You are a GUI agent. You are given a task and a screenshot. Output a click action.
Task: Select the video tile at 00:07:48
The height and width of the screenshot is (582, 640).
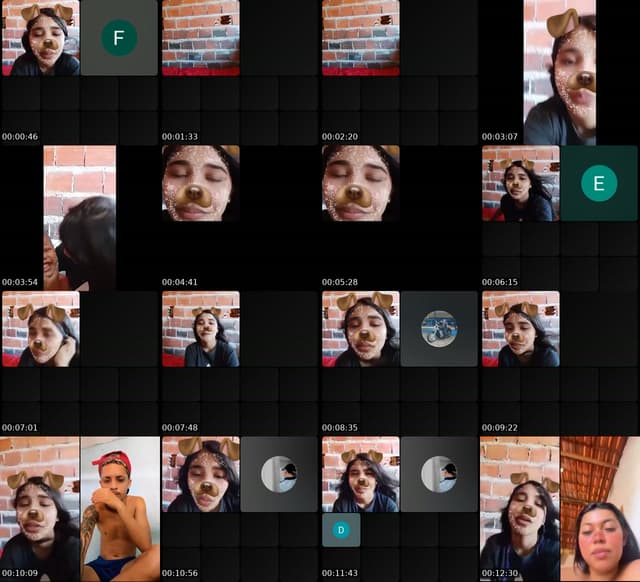[x=201, y=329]
